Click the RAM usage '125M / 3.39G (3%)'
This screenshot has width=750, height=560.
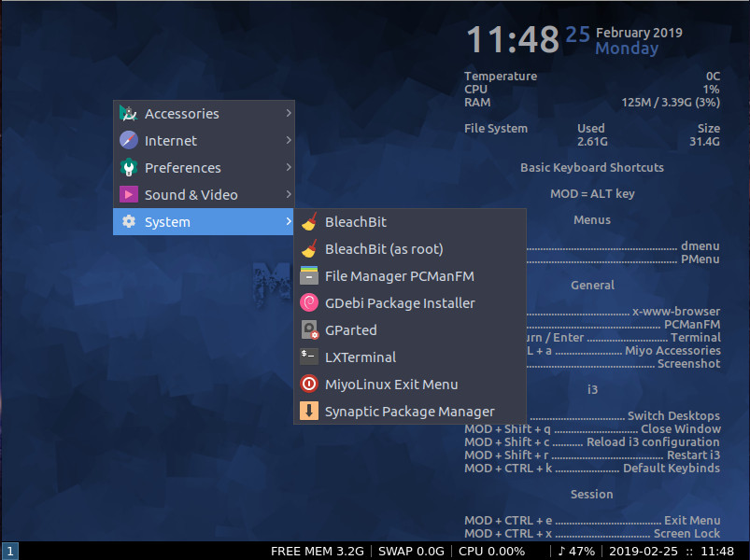click(671, 103)
